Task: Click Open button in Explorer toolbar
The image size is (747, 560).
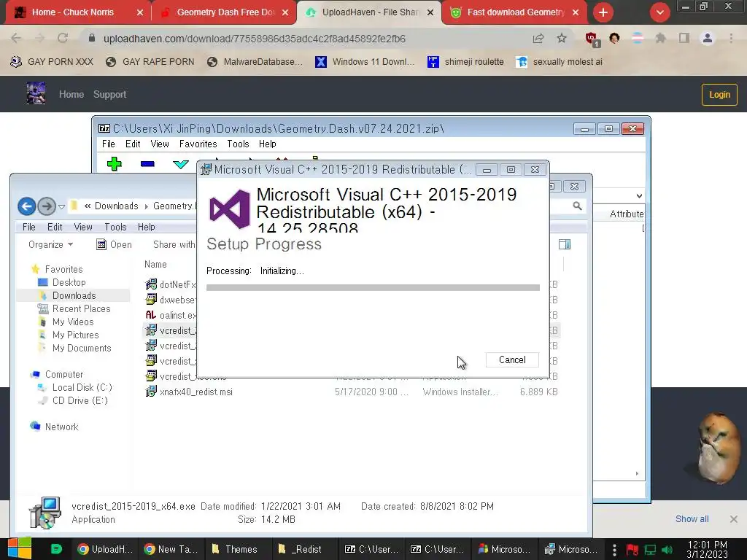Action: pos(114,244)
